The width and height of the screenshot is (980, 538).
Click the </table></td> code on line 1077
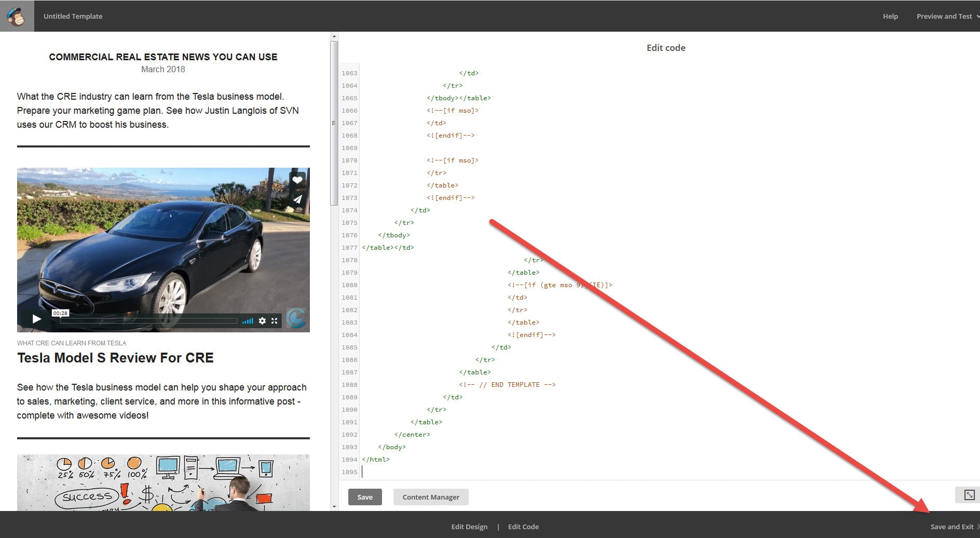pyautogui.click(x=388, y=248)
